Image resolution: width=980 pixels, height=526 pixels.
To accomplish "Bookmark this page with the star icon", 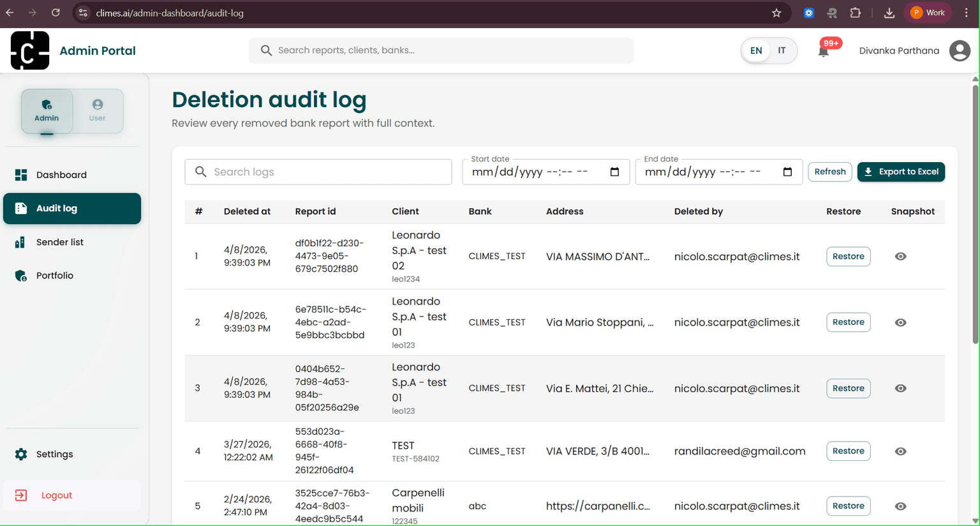I will [x=776, y=13].
